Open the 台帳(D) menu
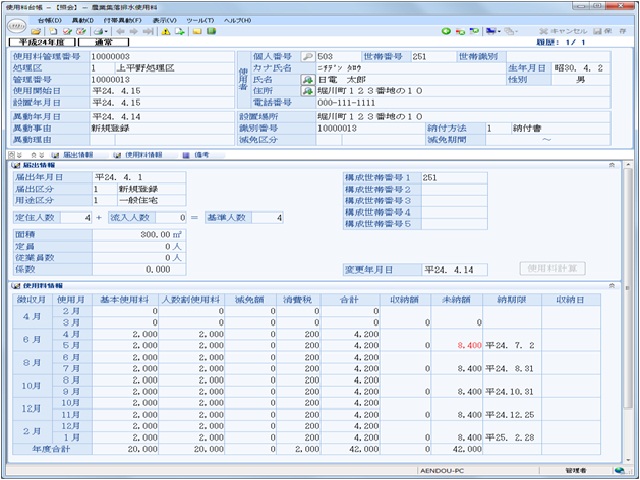Image resolution: width=640 pixels, height=480 pixels. tap(50, 19)
